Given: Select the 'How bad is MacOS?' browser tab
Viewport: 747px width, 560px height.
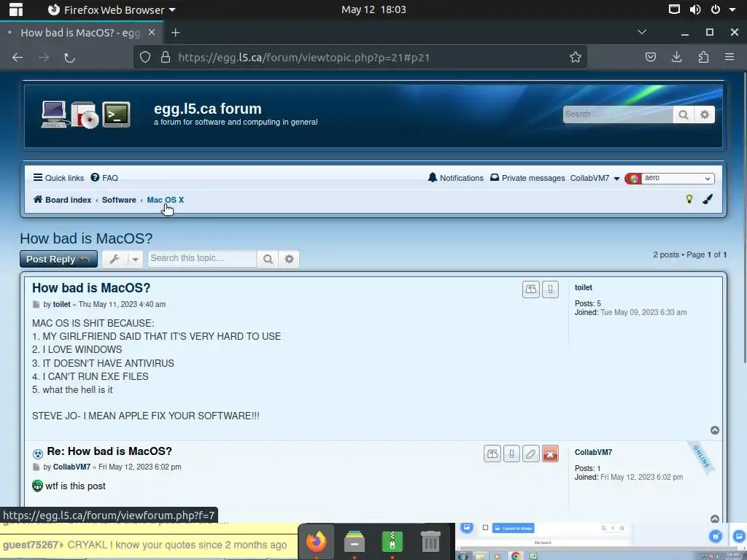Looking at the screenshot, I should point(81,32).
